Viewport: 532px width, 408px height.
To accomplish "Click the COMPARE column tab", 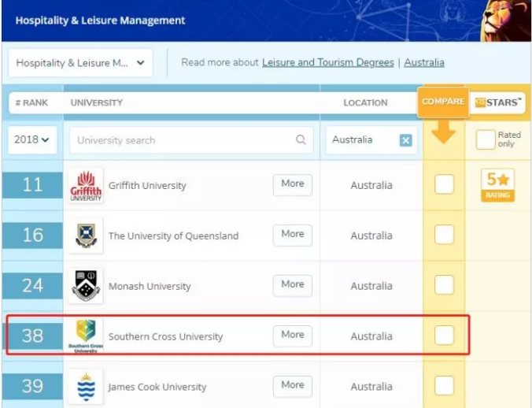I will (x=443, y=102).
